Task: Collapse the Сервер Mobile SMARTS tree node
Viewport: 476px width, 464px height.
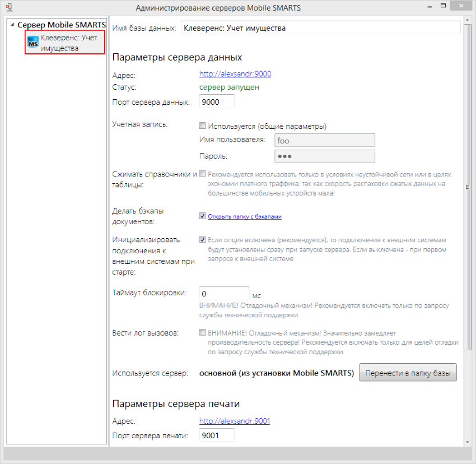Action: tap(12, 25)
